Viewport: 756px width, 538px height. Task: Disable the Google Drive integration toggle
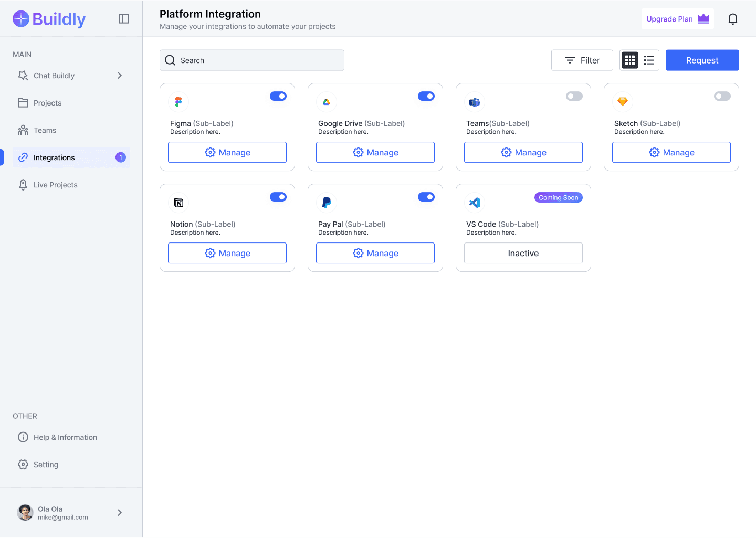426,96
